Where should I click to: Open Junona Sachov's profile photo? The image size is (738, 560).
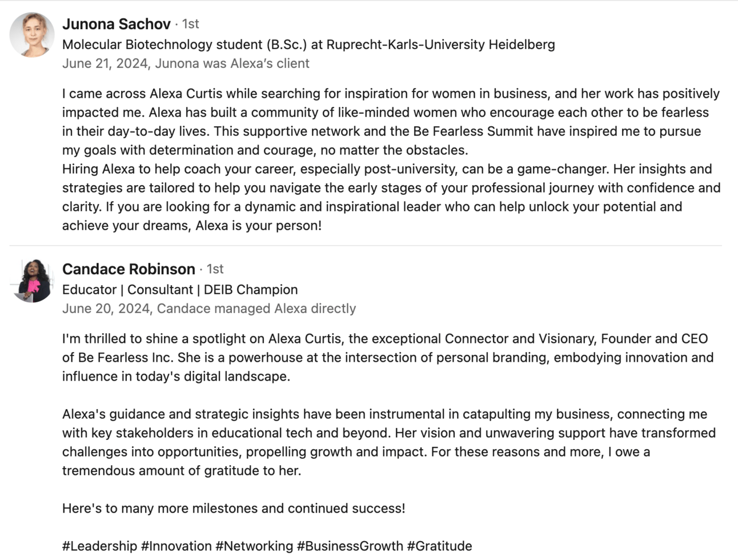pos(32,35)
